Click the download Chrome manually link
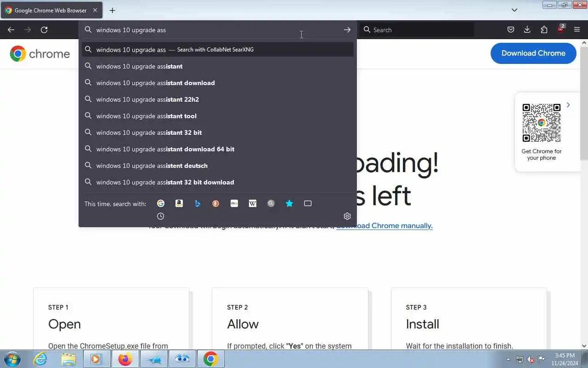 (x=384, y=225)
